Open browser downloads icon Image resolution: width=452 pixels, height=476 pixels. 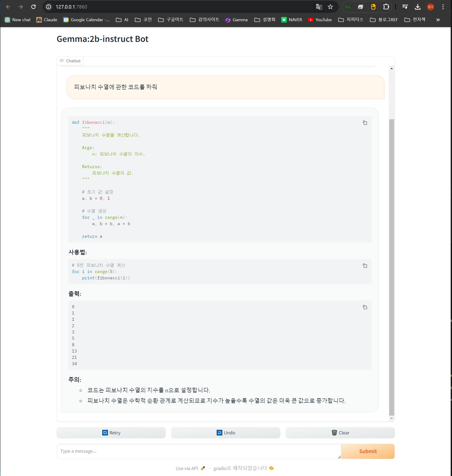click(x=418, y=7)
